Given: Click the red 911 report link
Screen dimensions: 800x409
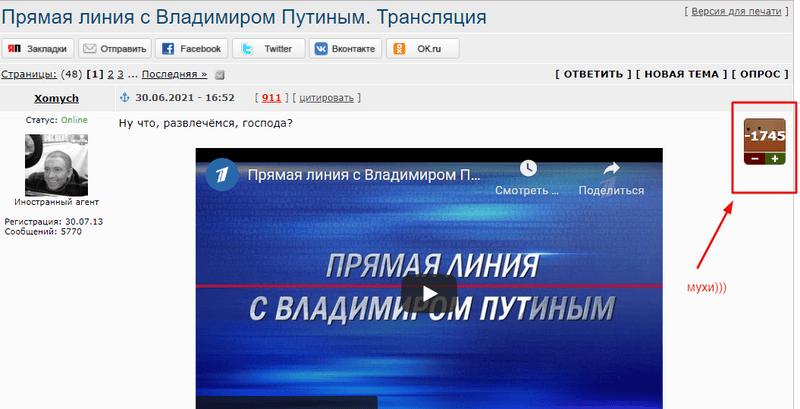Looking at the screenshot, I should tap(271, 98).
